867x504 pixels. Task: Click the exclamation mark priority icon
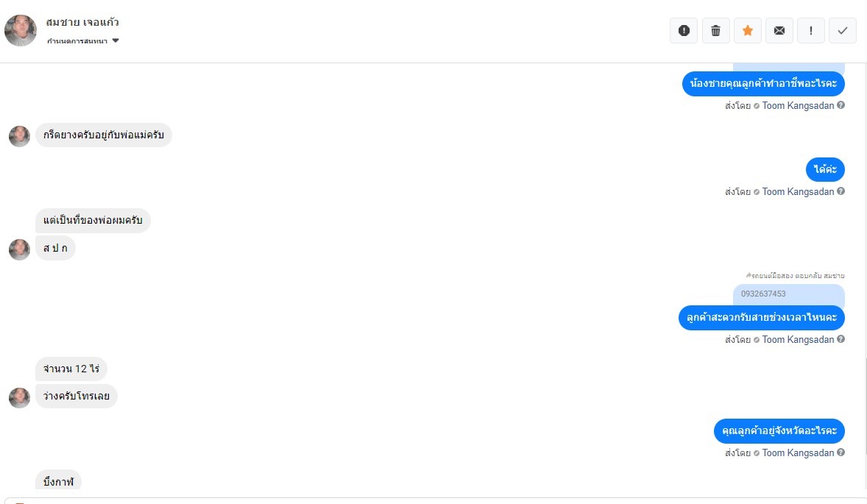pyautogui.click(x=810, y=31)
